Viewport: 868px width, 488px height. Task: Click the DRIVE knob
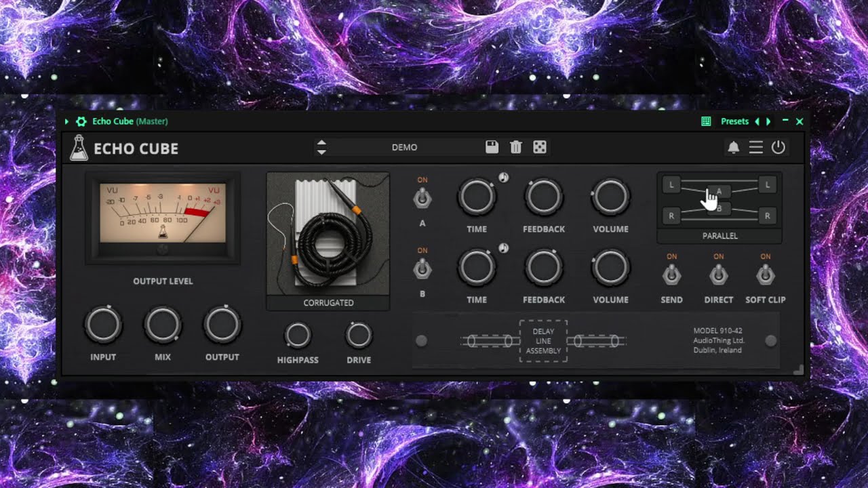click(359, 335)
